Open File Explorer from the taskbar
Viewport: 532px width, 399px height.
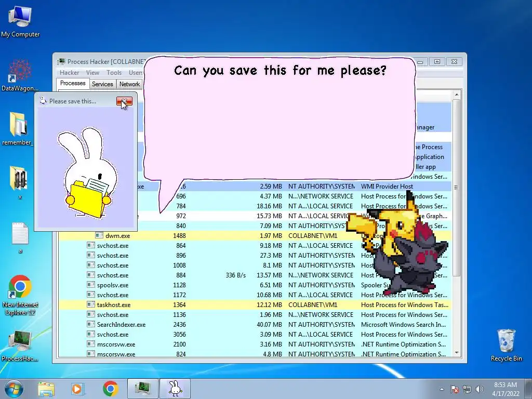(x=46, y=389)
